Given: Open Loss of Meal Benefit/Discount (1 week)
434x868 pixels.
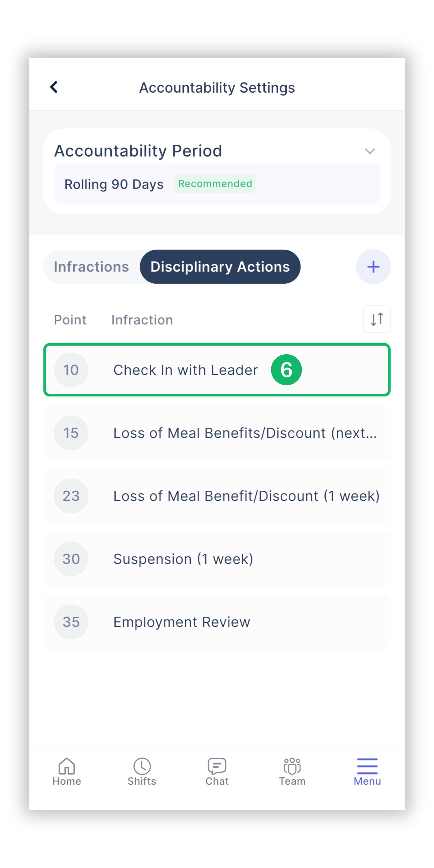Looking at the screenshot, I should coord(217,496).
